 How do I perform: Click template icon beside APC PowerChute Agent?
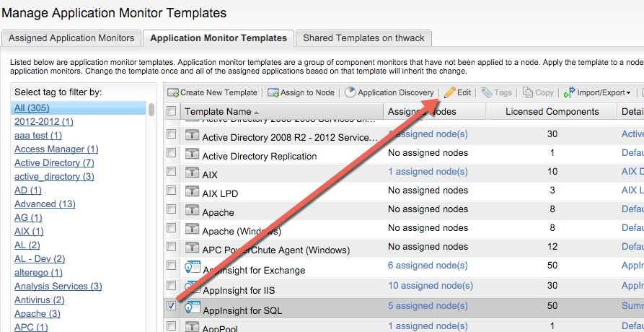pyautogui.click(x=192, y=247)
